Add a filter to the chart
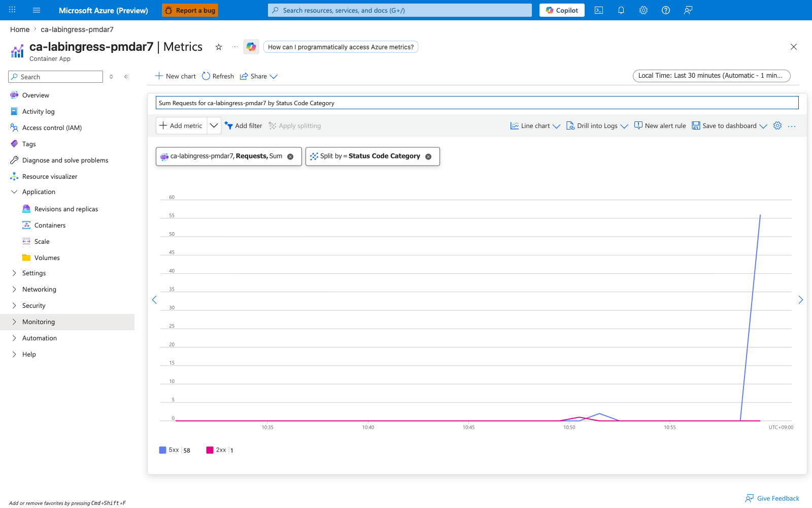The width and height of the screenshot is (812, 508). [x=244, y=126]
